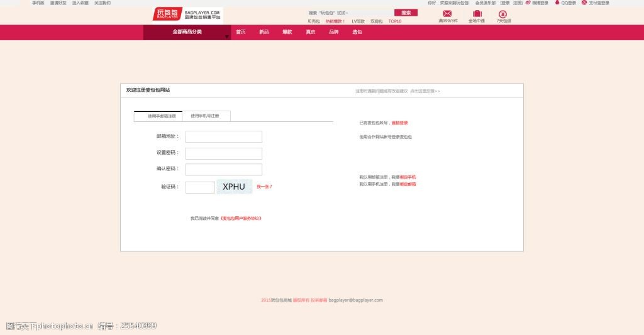This screenshot has height=335, width=644.
Task: Open the 麦包包用户服务协议 agreement link
Action: 240,218
